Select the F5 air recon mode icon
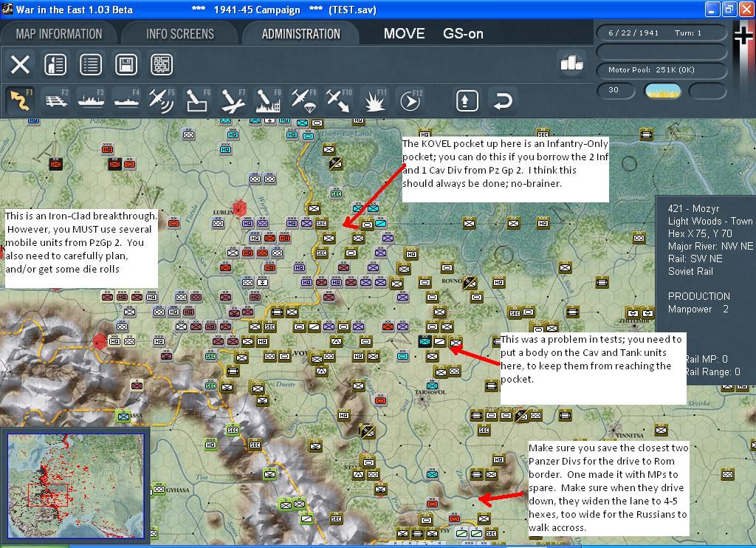Viewport: 756px width, 548px height. click(162, 100)
